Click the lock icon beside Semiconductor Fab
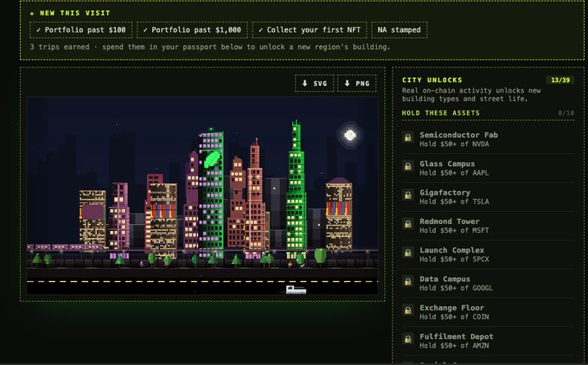 pyautogui.click(x=407, y=138)
